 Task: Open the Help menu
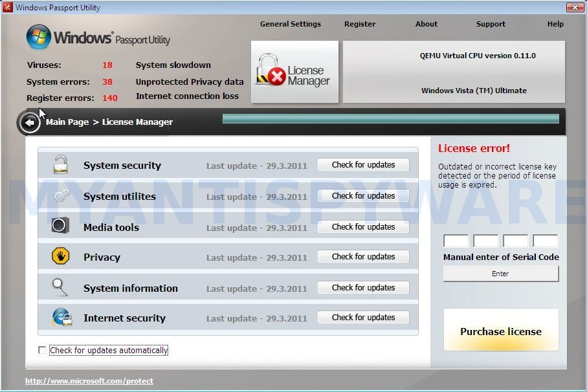point(555,24)
